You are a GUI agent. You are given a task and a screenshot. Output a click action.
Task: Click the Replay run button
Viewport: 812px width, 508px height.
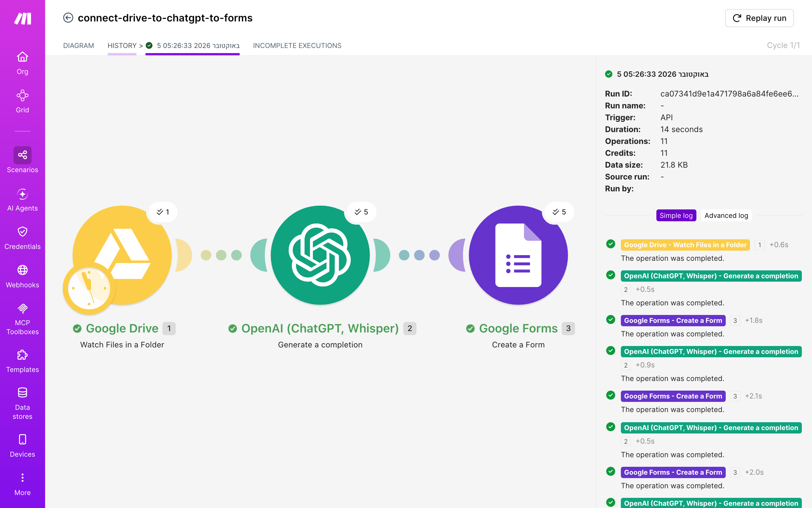pyautogui.click(x=759, y=18)
